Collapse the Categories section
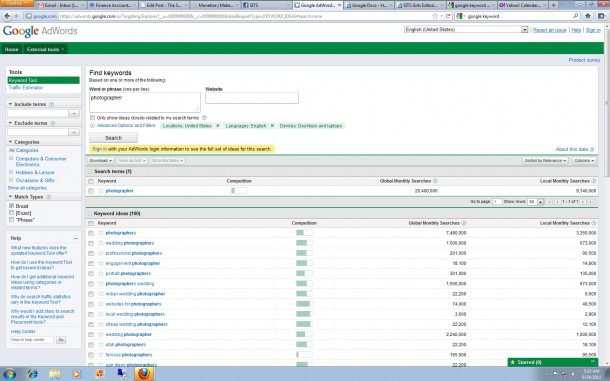 (x=11, y=142)
